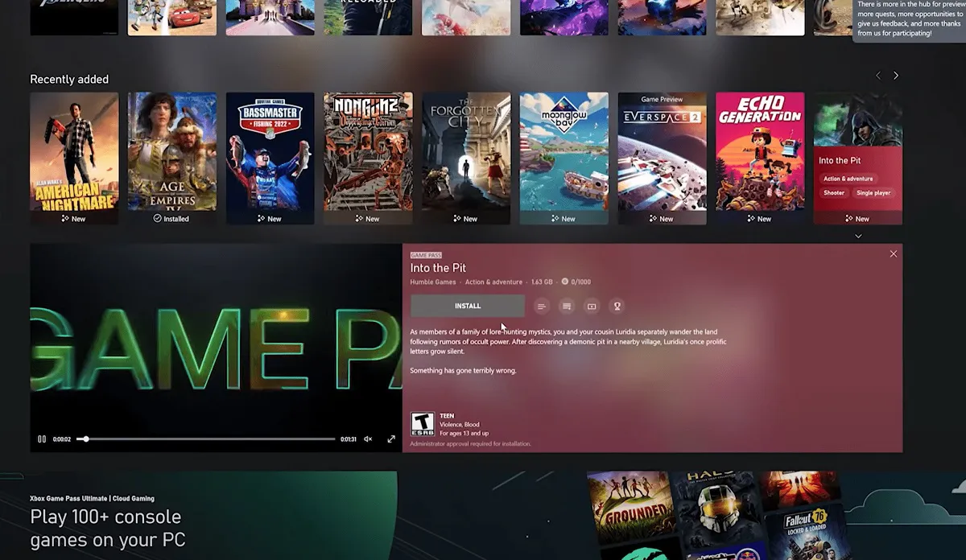The image size is (966, 560).
Task: Click the gamerscore icon next to 0/1000
Action: coord(564,282)
